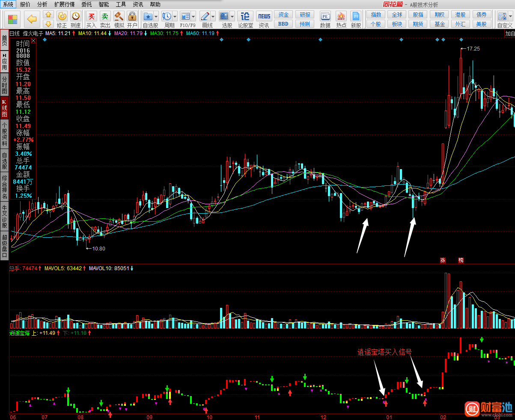Open the 报价 menu
515x420 pixels.
point(25,4)
